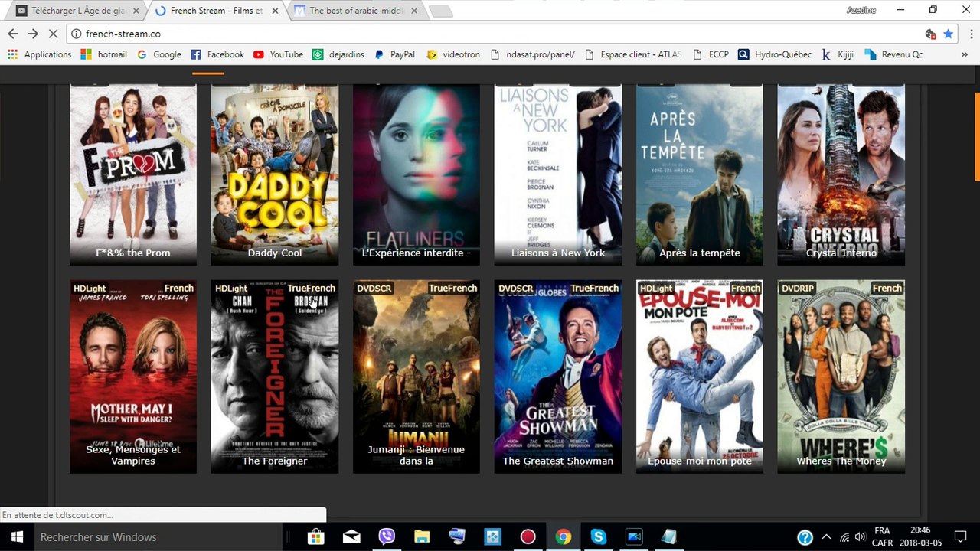Expand hidden system tray icons
This screenshot has height=551, width=980.
click(x=825, y=537)
